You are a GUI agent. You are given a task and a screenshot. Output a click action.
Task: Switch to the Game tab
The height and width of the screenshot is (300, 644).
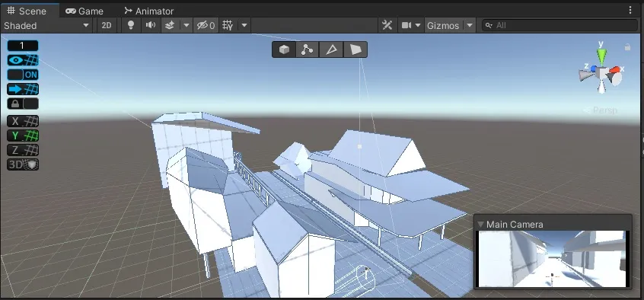pyautogui.click(x=84, y=11)
